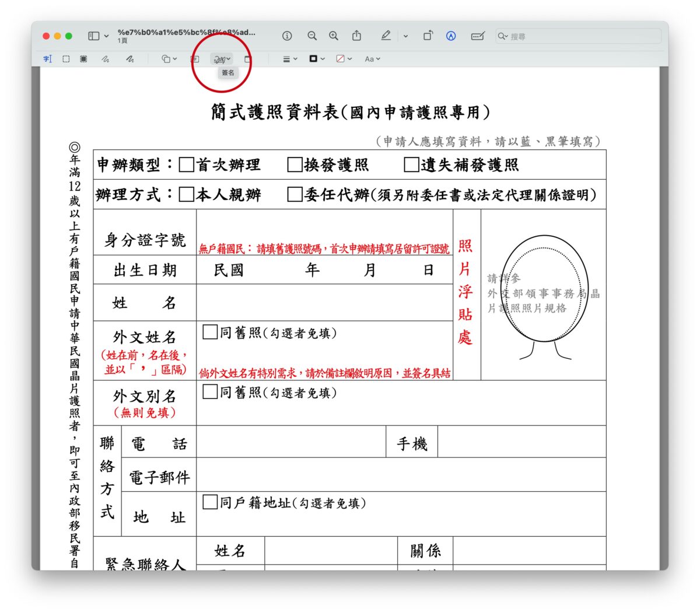This screenshot has height=612, width=700.
Task: Select the Text Selection tool
Action: point(48,59)
